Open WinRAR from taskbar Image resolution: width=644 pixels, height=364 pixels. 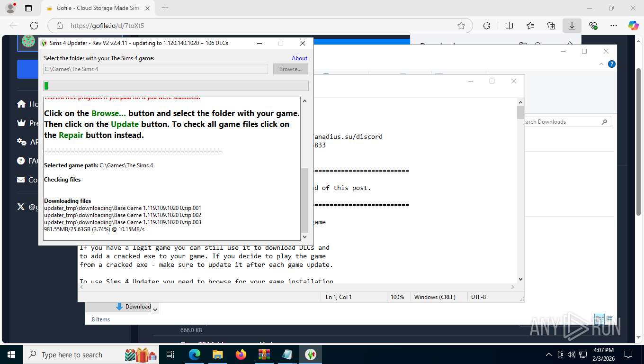point(264,355)
